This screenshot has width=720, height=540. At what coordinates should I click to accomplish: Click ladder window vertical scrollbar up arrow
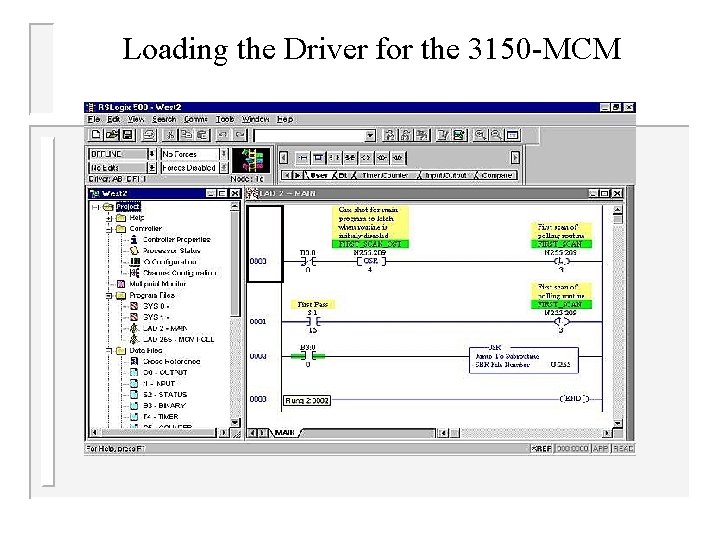click(x=618, y=210)
